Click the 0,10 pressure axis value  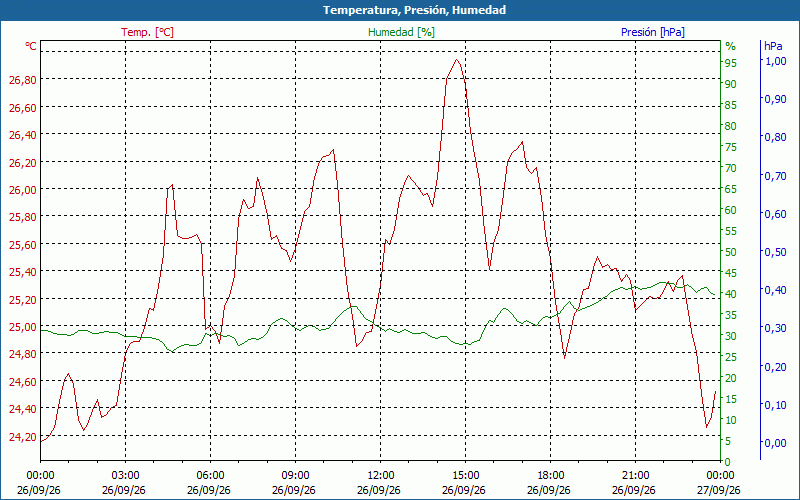776,405
